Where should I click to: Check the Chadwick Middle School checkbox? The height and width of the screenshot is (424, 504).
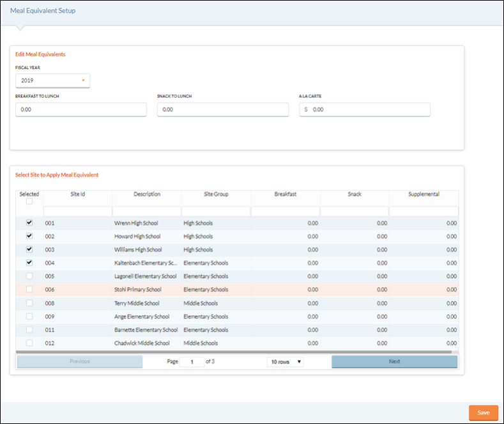[x=29, y=343]
